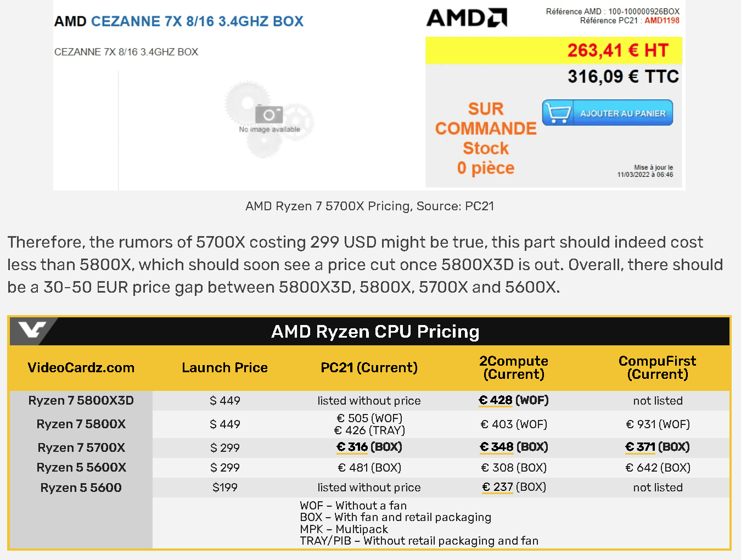Open the AMD CEZANNE 7X product title
The width and height of the screenshot is (741, 560).
(x=179, y=21)
